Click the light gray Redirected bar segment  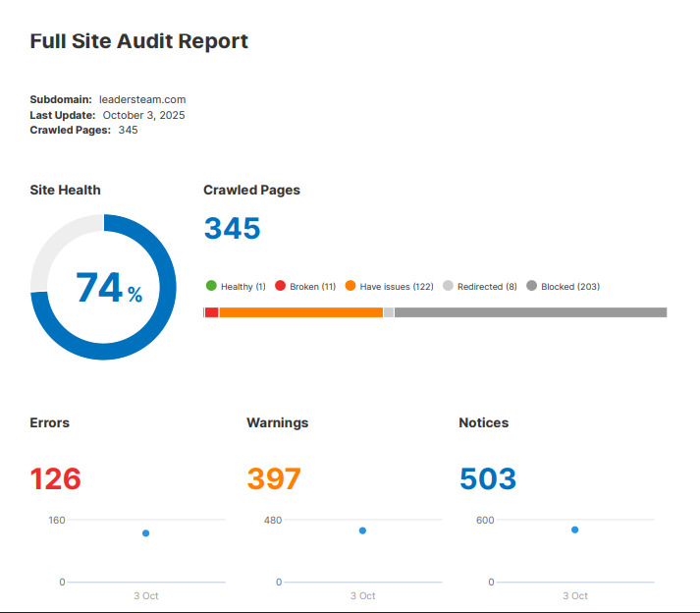389,312
